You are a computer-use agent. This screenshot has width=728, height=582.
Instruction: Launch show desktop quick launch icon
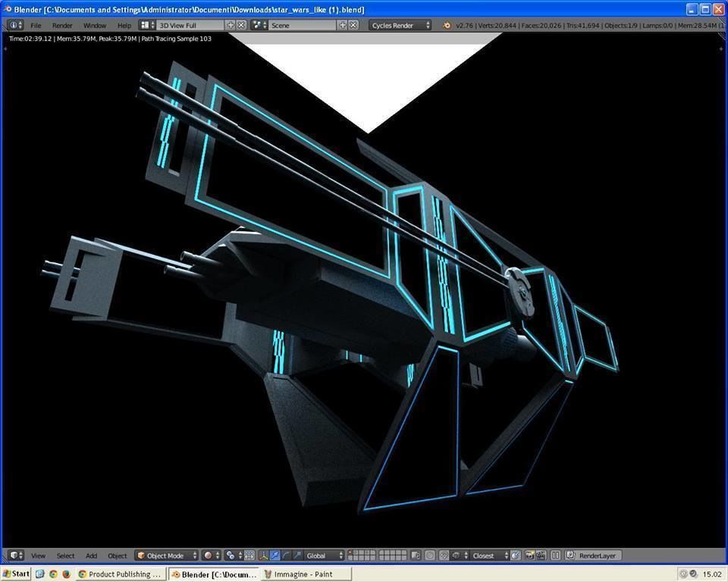tap(40, 574)
